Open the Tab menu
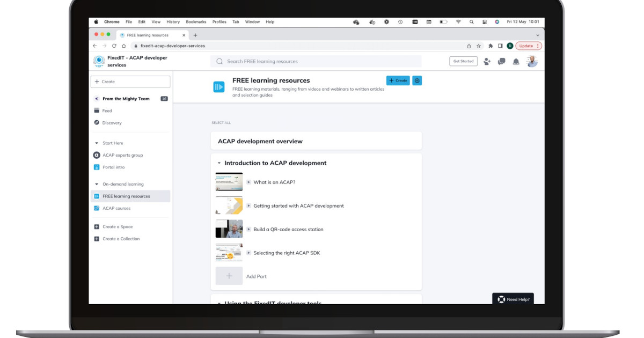 (x=236, y=22)
